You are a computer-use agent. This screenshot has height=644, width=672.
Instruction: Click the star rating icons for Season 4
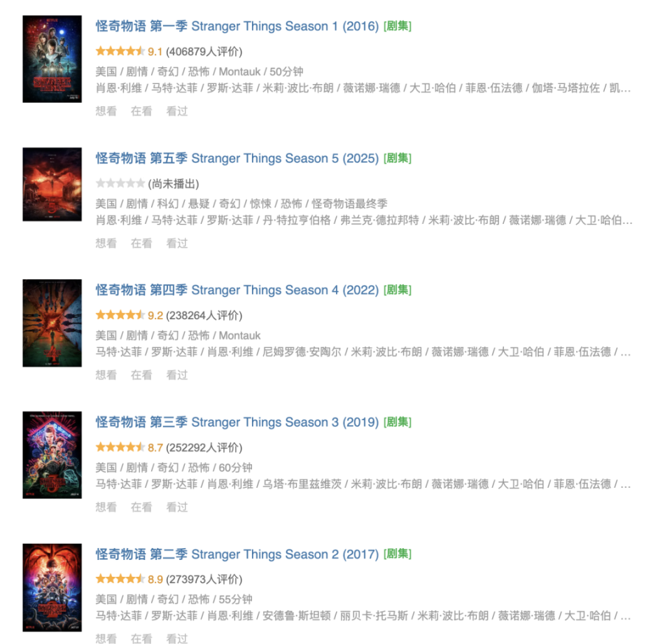pyautogui.click(x=120, y=316)
